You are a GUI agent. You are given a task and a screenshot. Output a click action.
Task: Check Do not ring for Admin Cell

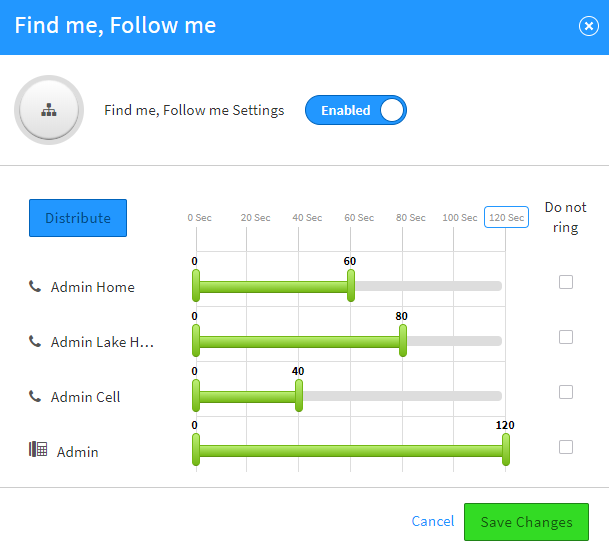566,392
